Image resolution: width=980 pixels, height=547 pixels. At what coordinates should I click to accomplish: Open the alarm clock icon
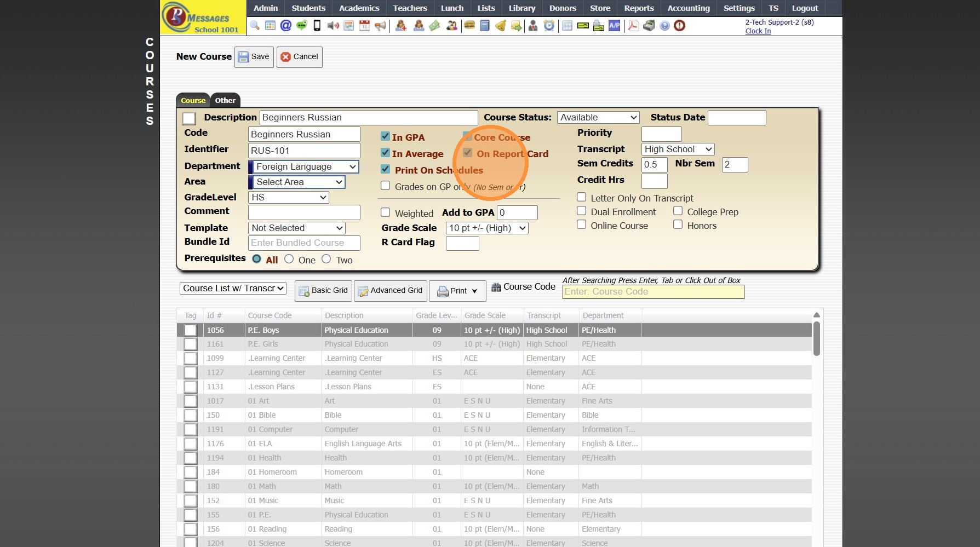tap(549, 26)
